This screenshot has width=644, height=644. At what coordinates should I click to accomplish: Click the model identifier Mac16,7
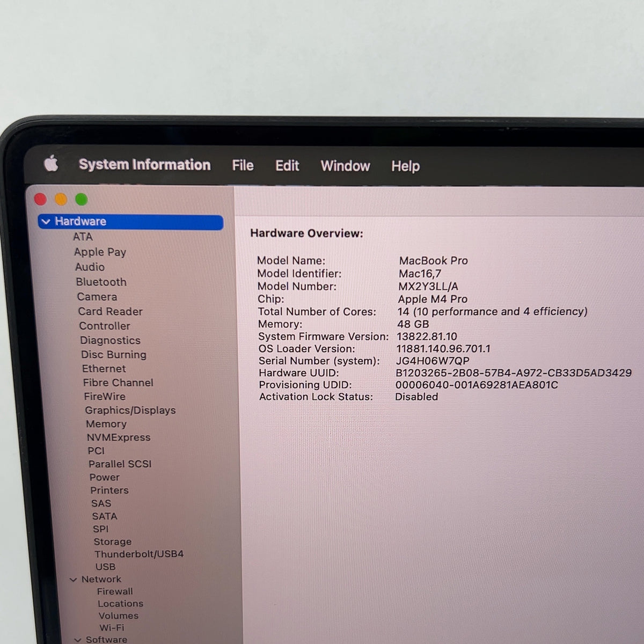coord(420,274)
